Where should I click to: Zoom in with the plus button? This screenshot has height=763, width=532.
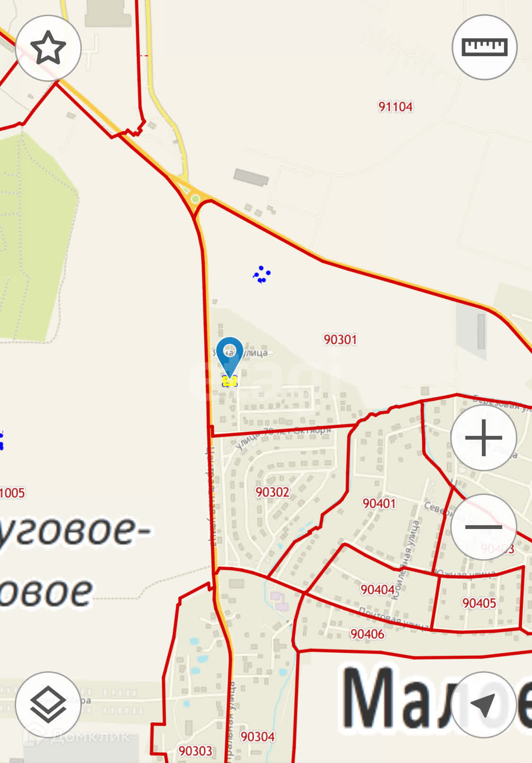[x=483, y=437]
